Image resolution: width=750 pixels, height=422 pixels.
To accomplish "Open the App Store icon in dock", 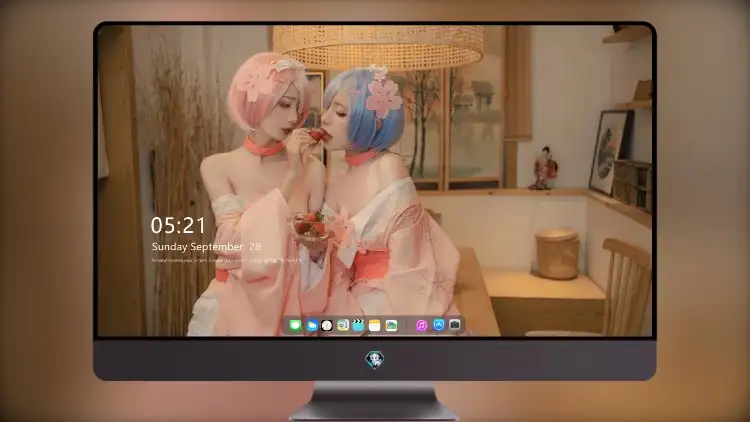I will pyautogui.click(x=439, y=325).
